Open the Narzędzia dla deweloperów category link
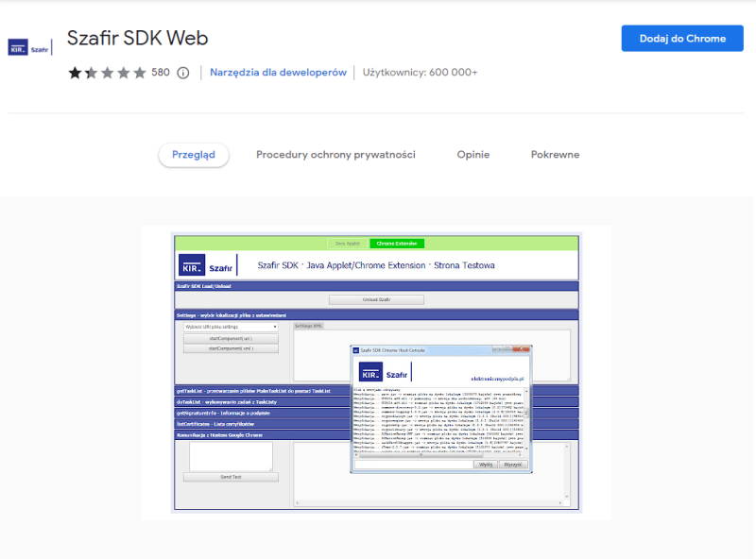Viewport: 756px width, 559px height. pyautogui.click(x=278, y=73)
